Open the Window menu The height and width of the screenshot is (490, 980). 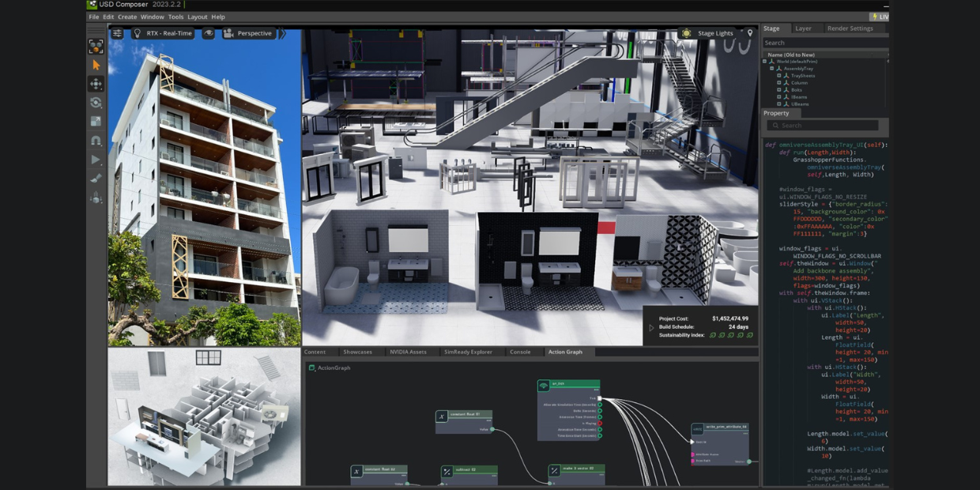point(152,16)
